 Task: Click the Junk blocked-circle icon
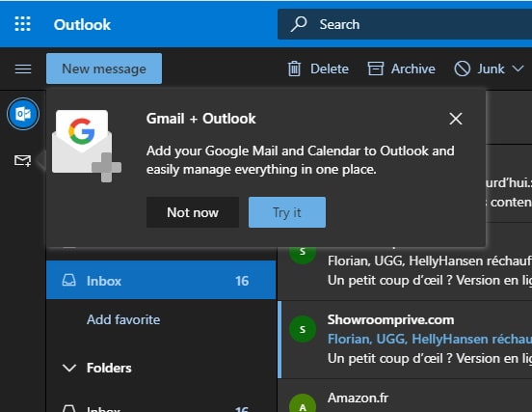462,69
